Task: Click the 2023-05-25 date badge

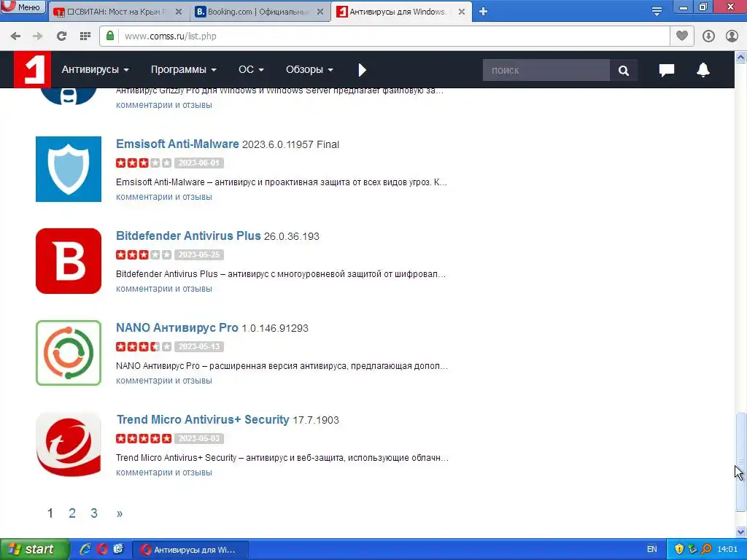Action: click(199, 254)
